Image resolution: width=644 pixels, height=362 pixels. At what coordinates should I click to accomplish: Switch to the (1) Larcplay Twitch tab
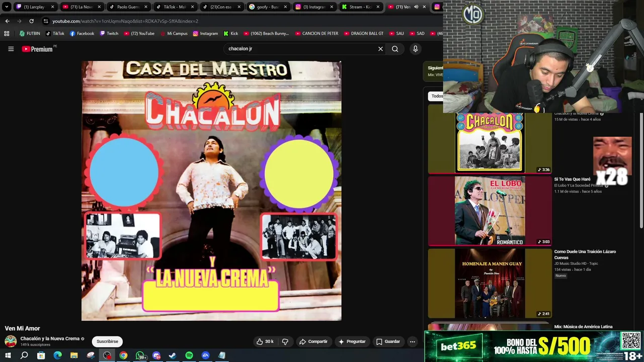(x=35, y=7)
